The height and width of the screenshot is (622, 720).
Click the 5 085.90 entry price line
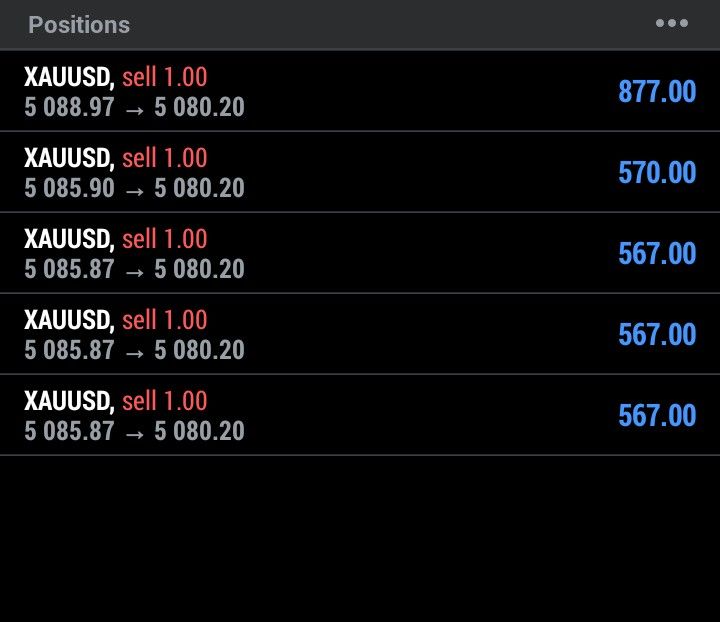pos(134,188)
